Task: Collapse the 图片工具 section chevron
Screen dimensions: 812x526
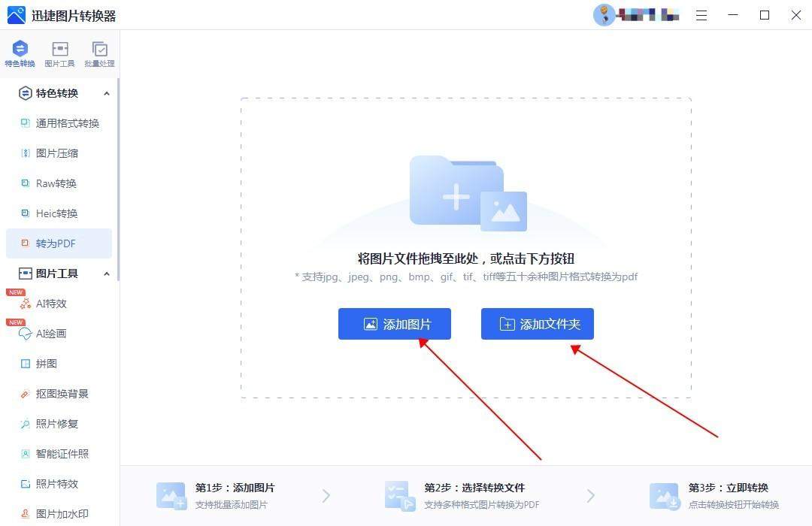Action: point(107,274)
